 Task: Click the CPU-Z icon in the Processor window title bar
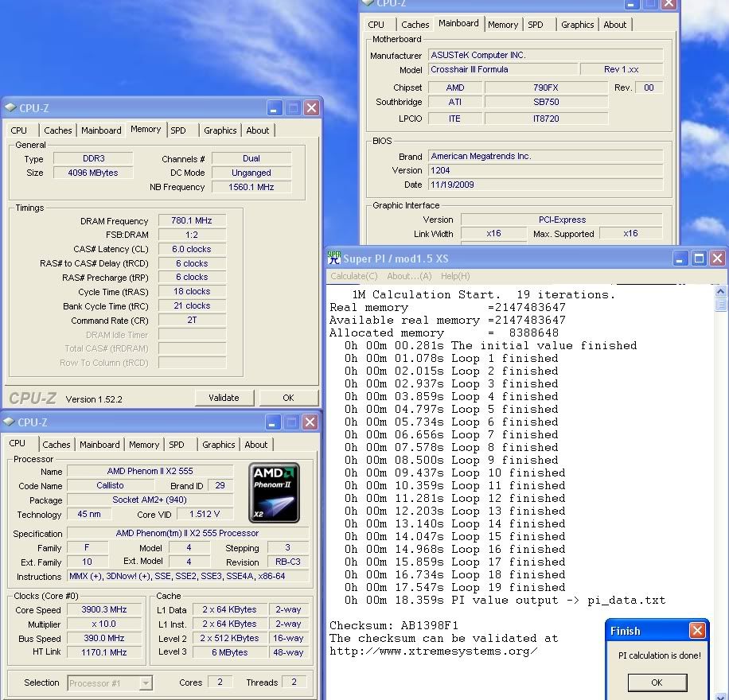tap(9, 422)
